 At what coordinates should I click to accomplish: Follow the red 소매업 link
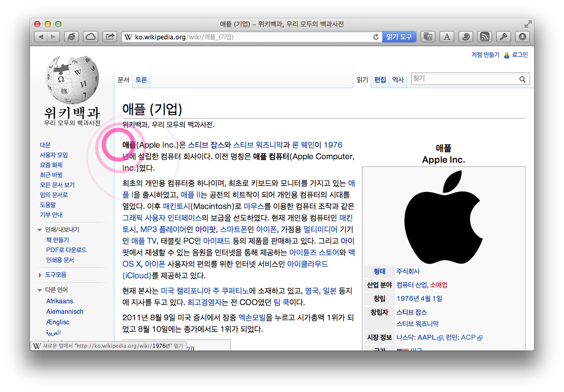439,285
